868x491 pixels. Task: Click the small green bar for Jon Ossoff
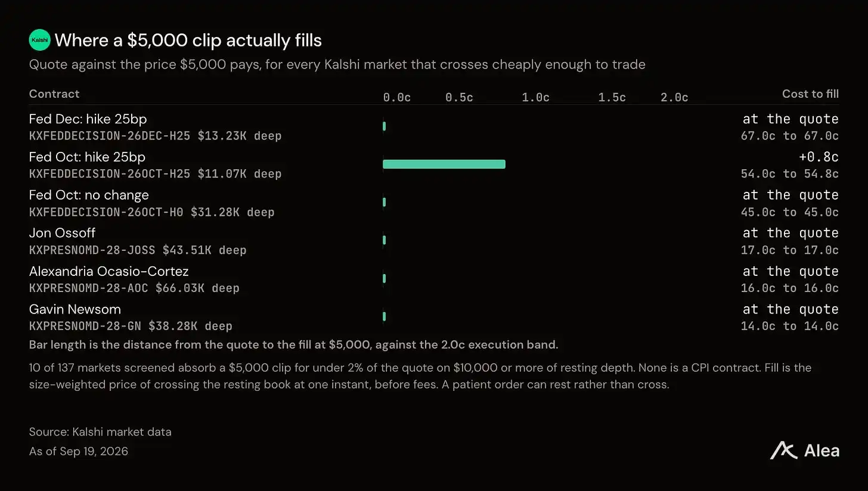[x=385, y=240]
